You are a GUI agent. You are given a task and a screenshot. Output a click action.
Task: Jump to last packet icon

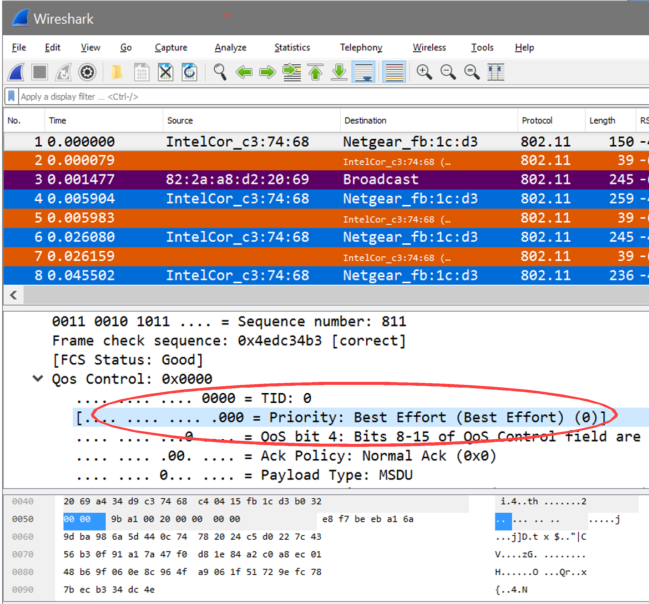[x=339, y=72]
